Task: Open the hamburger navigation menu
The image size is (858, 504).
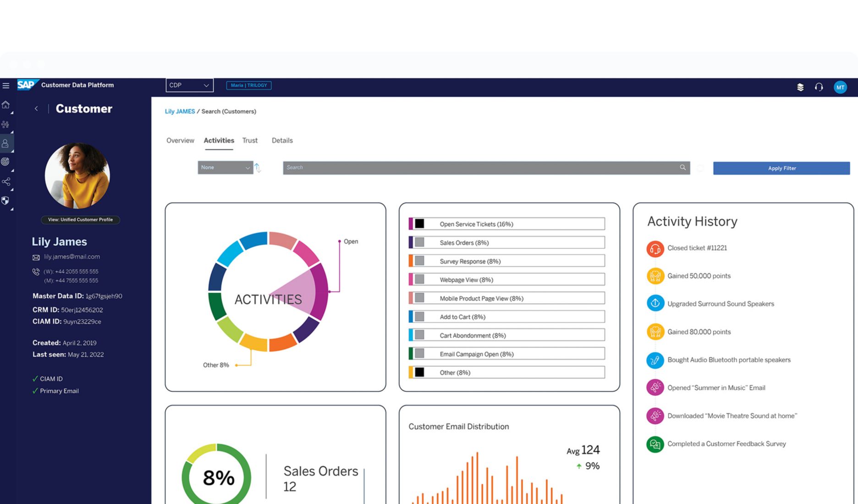Action: [6, 86]
